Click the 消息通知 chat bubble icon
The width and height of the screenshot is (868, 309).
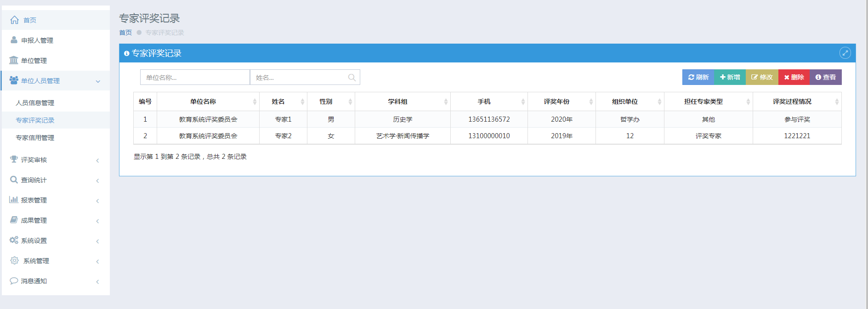click(14, 281)
